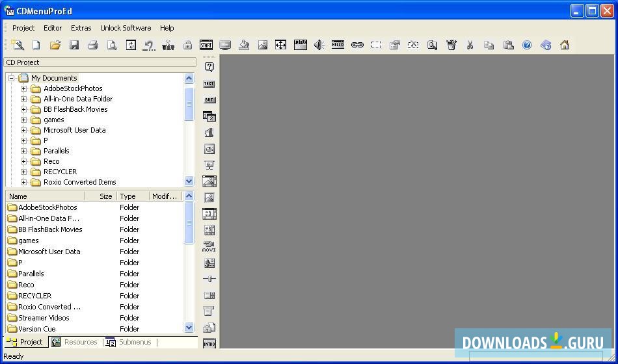Viewport: 618px width, 364px height.
Task: Collapse the My Documents tree node
Action: click(x=12, y=78)
